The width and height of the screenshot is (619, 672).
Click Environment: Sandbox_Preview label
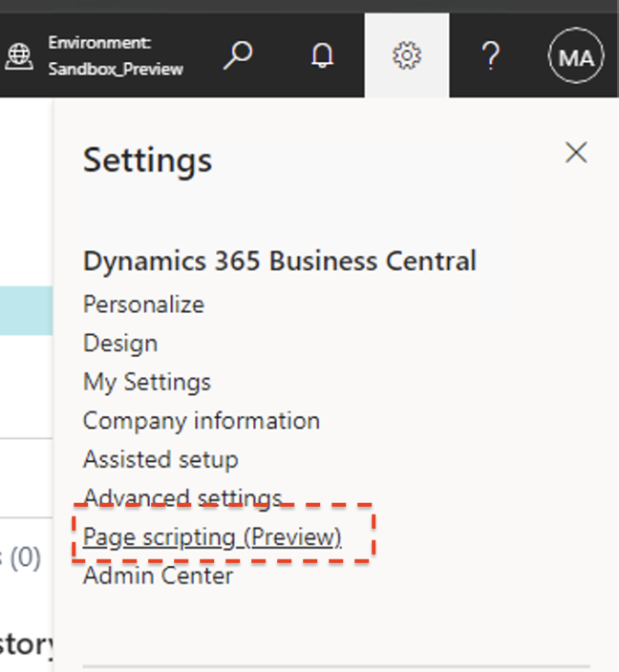[116, 55]
